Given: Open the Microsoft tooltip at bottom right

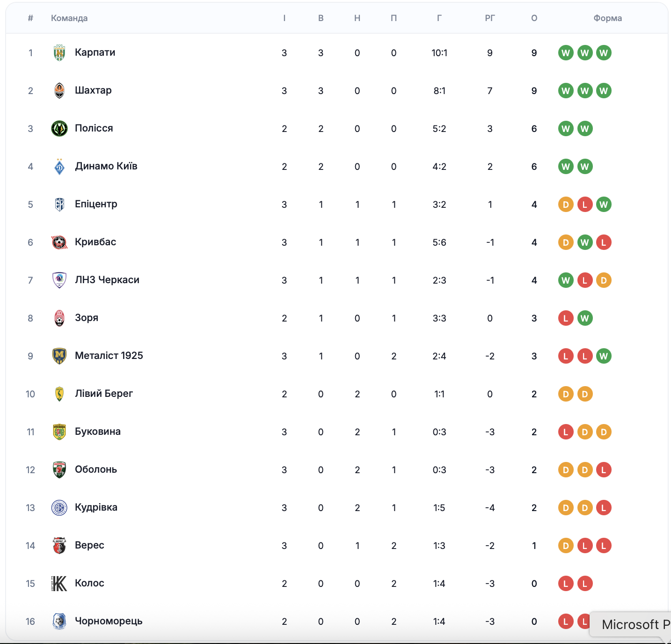Looking at the screenshot, I should pyautogui.click(x=630, y=624).
